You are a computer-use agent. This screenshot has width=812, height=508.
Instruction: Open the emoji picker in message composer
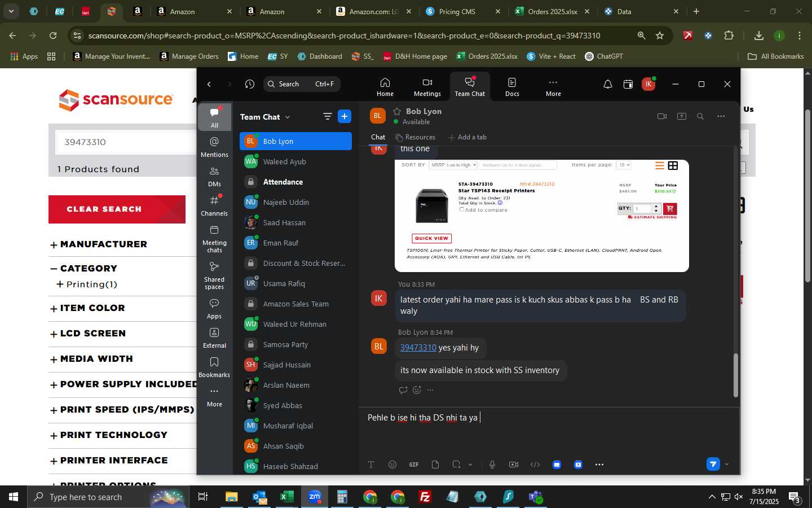(x=392, y=465)
